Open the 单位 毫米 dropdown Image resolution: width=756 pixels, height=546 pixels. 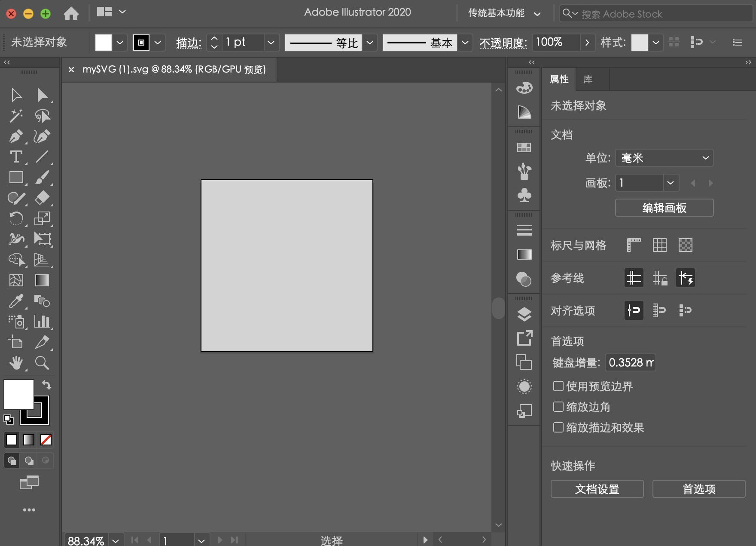click(664, 158)
